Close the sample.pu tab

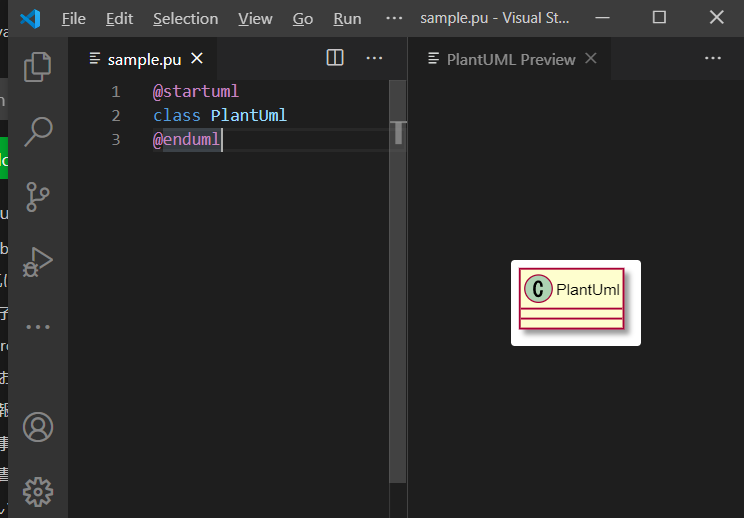(x=197, y=58)
